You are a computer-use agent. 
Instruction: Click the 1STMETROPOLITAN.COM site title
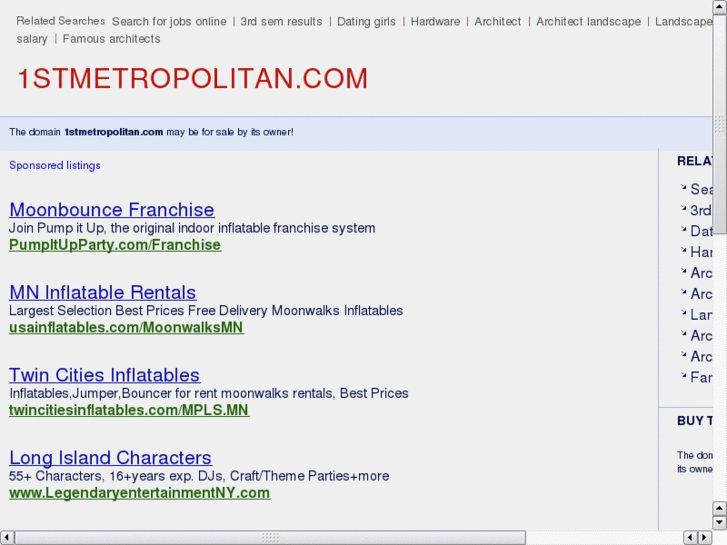[192, 78]
